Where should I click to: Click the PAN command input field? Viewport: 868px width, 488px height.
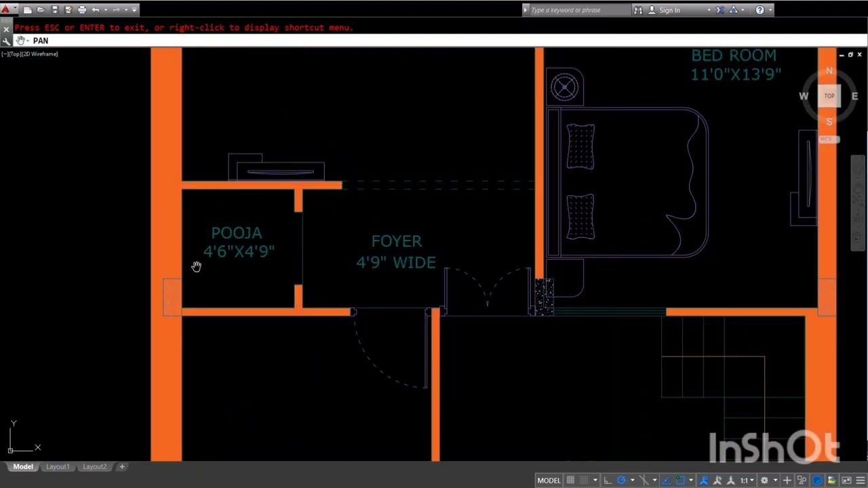point(448,41)
